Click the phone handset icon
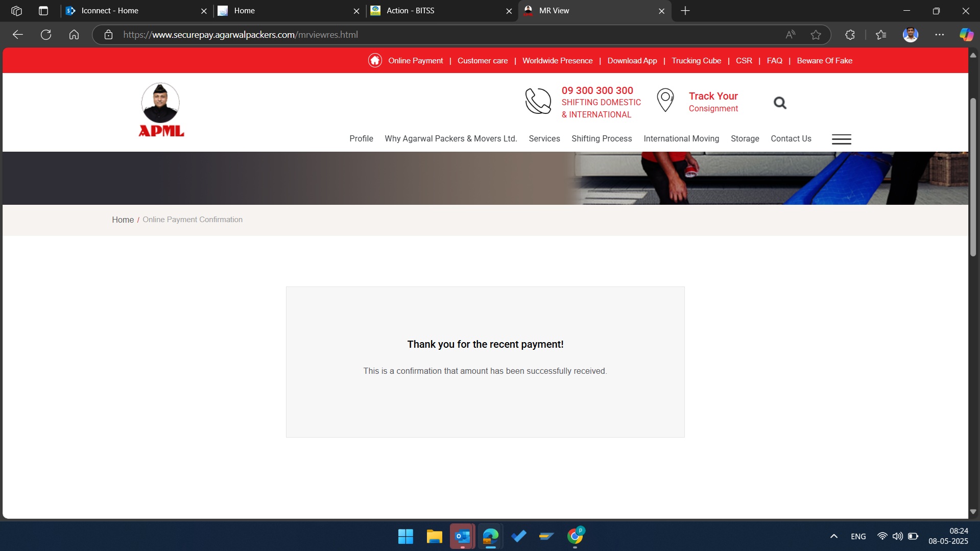 tap(538, 101)
